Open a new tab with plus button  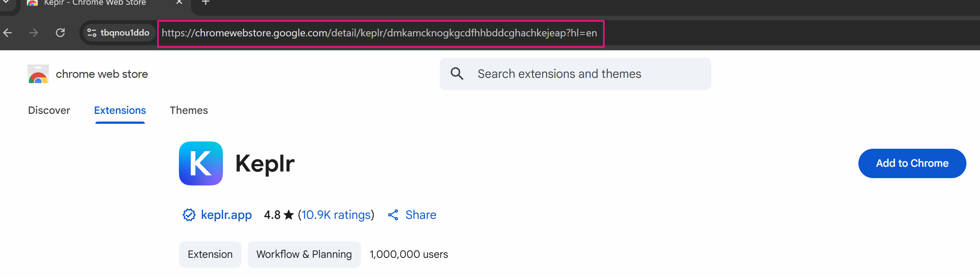pos(205,3)
